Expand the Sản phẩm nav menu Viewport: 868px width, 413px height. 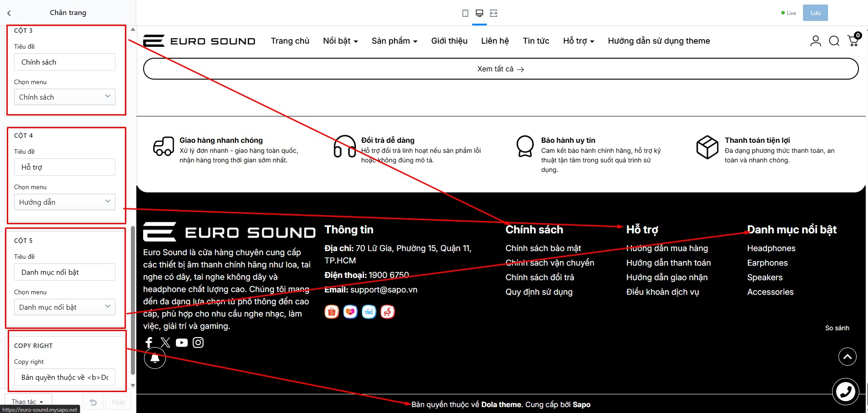coord(394,41)
